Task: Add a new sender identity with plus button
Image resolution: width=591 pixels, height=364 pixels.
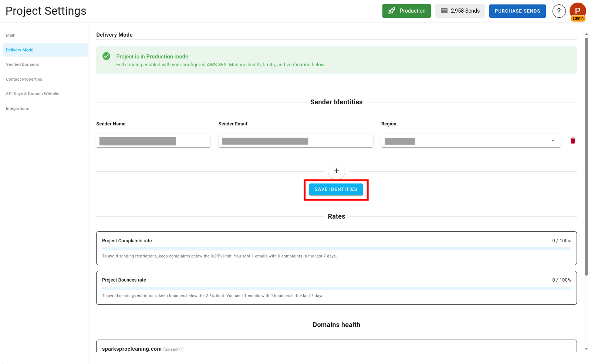Action: 337,171
